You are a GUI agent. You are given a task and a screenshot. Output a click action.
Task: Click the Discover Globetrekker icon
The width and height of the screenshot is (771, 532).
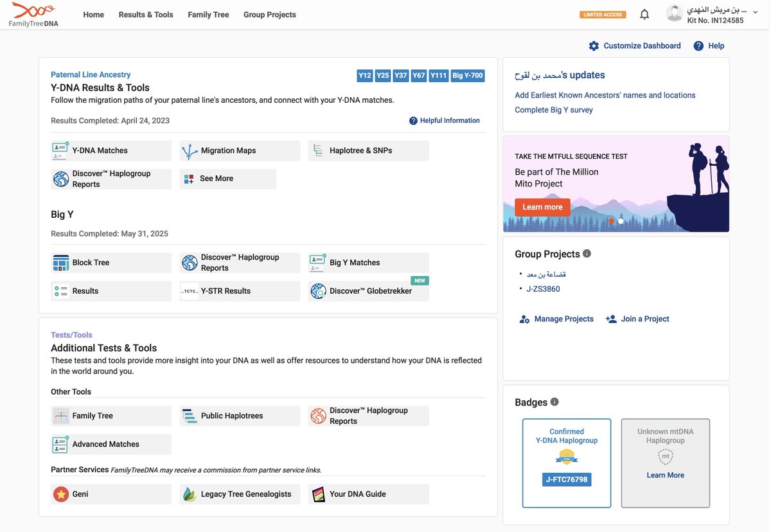tap(318, 292)
